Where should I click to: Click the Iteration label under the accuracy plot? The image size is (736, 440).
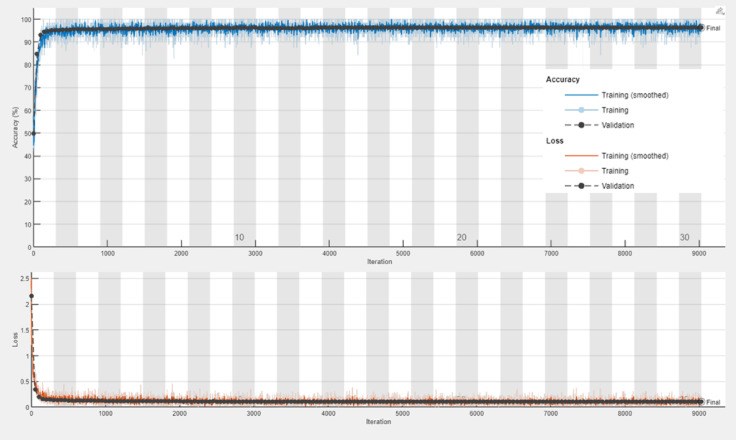pyautogui.click(x=367, y=262)
